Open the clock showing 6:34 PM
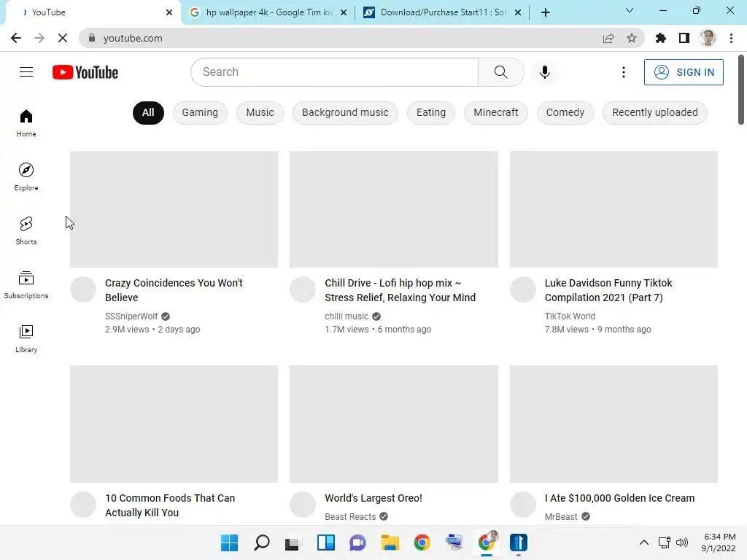Viewport: 747px width, 560px height. point(719,542)
